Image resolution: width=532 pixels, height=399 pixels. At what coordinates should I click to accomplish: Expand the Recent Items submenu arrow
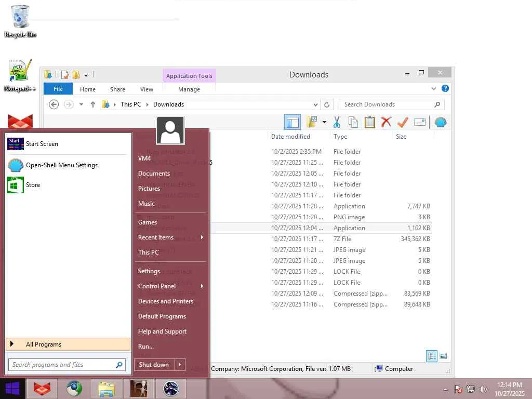(x=202, y=237)
